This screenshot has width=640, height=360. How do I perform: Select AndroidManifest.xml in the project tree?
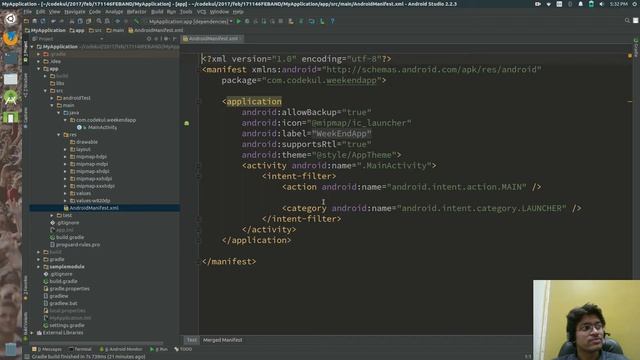click(104, 208)
